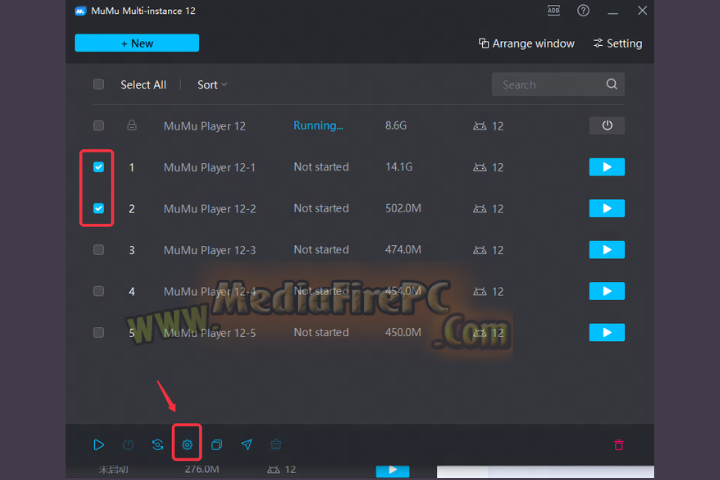720x480 pixels.
Task: Minimize the Multi-instance window
Action: click(x=613, y=11)
